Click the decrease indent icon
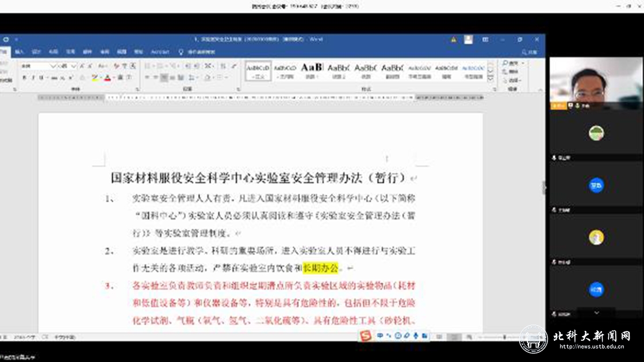 point(187,66)
